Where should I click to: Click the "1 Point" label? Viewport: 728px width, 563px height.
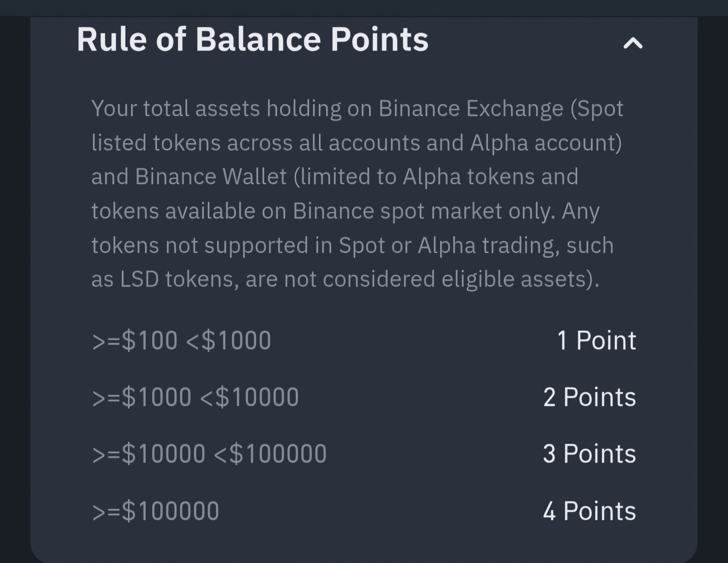tap(596, 340)
